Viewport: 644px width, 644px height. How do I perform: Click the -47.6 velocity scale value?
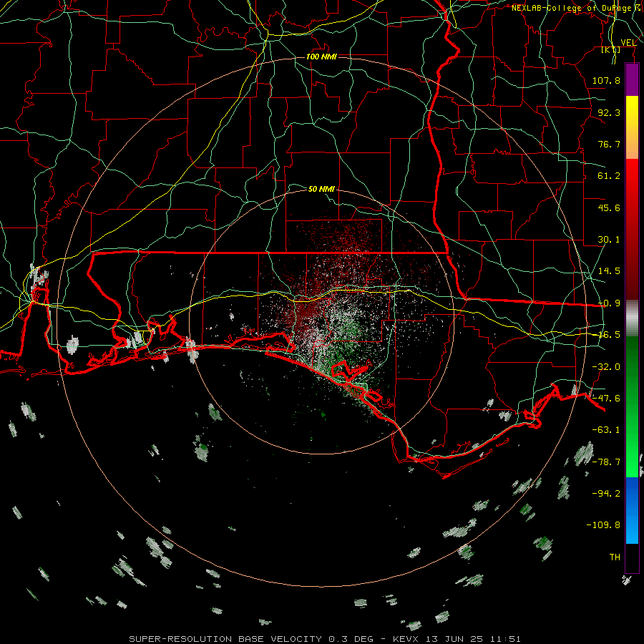click(606, 399)
